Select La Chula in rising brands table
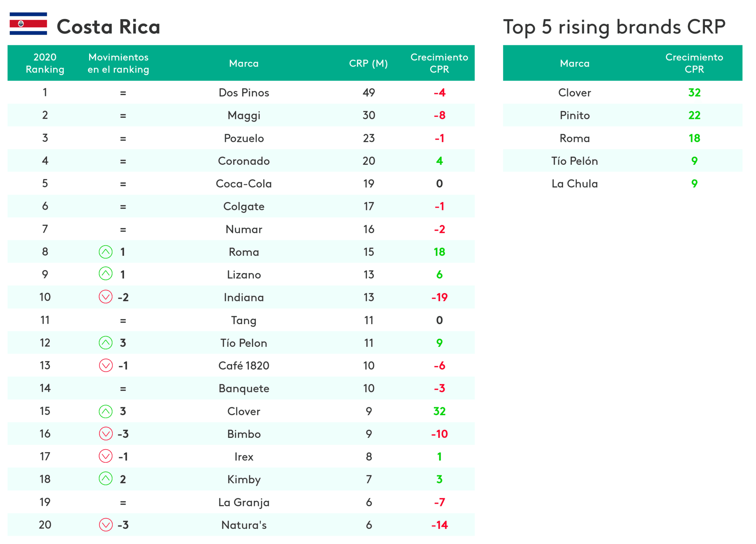The height and width of the screenshot is (544, 756). coord(575,184)
